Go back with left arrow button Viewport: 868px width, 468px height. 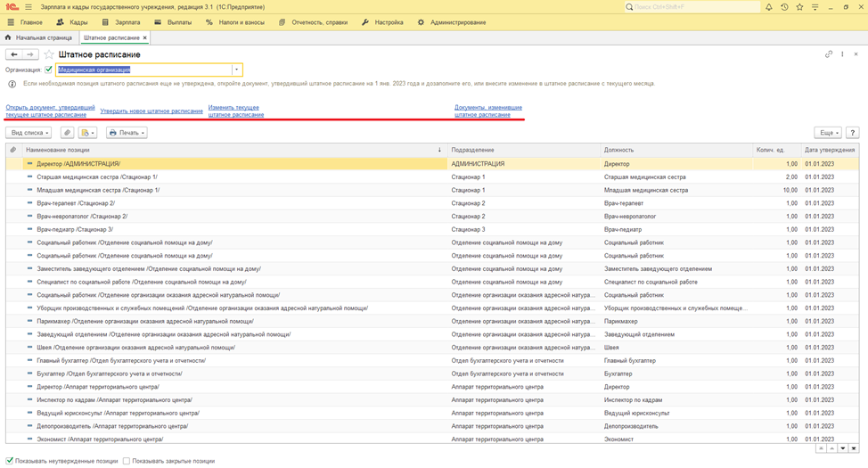(x=14, y=54)
